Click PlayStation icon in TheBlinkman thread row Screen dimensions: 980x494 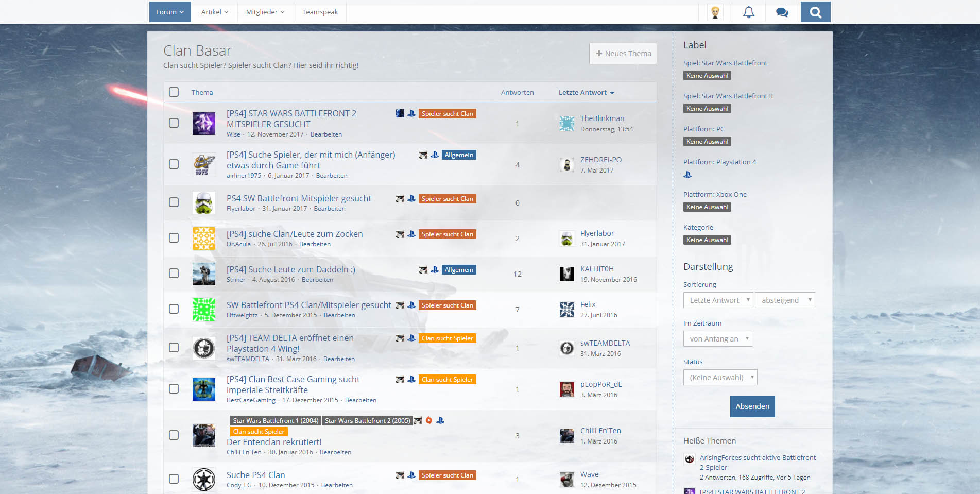coord(411,113)
